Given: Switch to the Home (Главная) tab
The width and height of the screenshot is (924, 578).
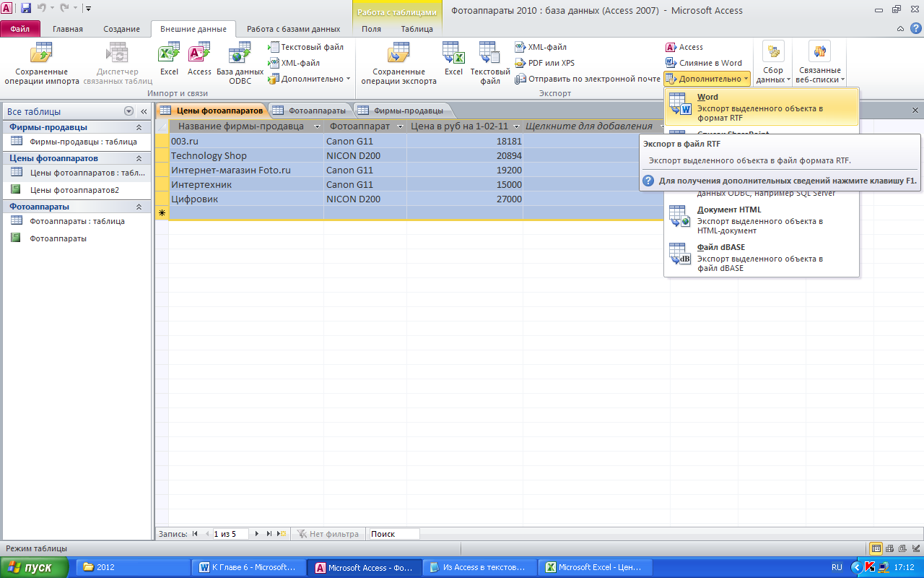Looking at the screenshot, I should (x=68, y=29).
